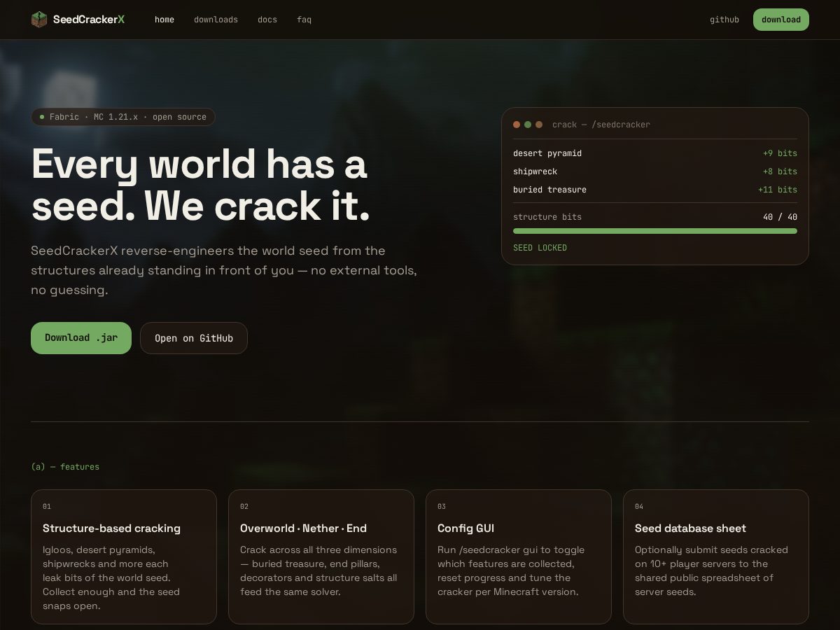Click the '+11 bits' value
840x630 pixels.
pyautogui.click(x=778, y=190)
